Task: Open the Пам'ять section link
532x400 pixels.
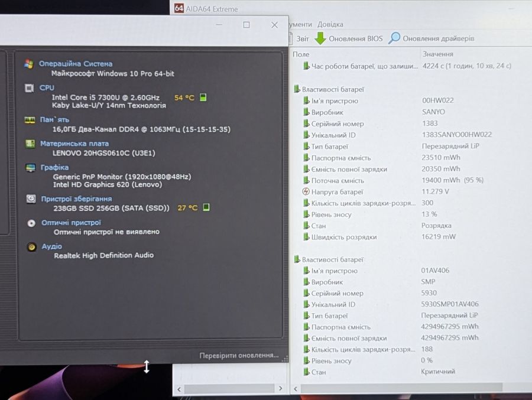Action: 54,120
